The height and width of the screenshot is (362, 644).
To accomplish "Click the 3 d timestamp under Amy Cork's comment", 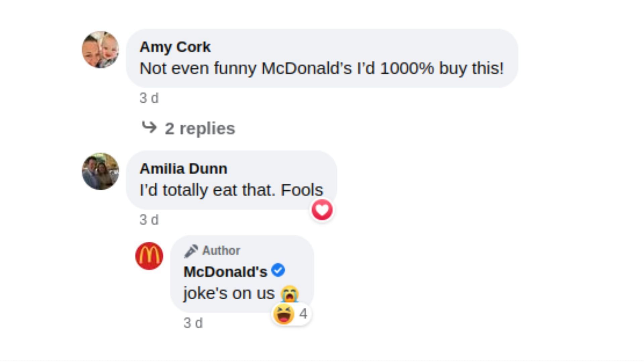I will (x=149, y=98).
